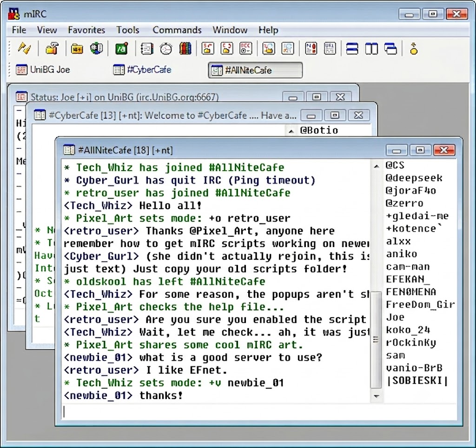Open the Notify List toolbar icon
Viewport: 476px width, 448px height.
click(311, 48)
